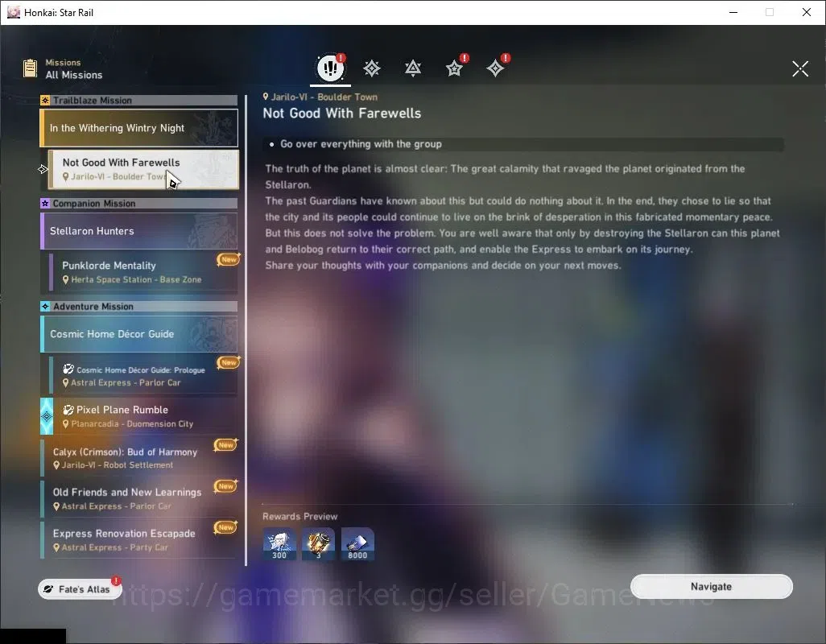
Task: Click the New badge on Old Friends and New Learnings
Action: pyautogui.click(x=226, y=486)
